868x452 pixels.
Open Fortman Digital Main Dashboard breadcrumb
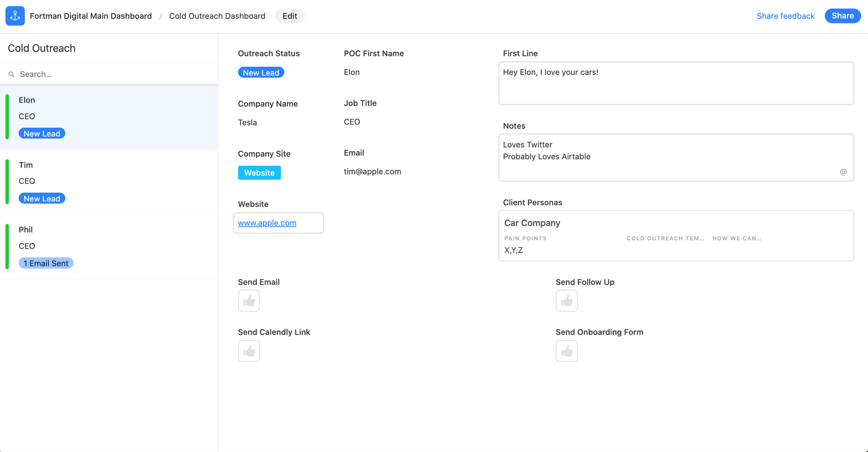[x=91, y=16]
